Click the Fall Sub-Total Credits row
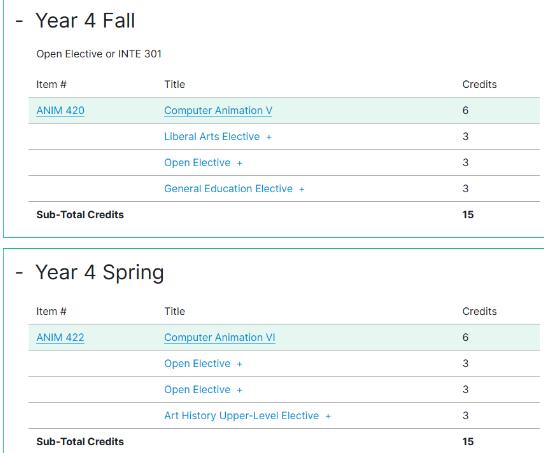 [284, 214]
